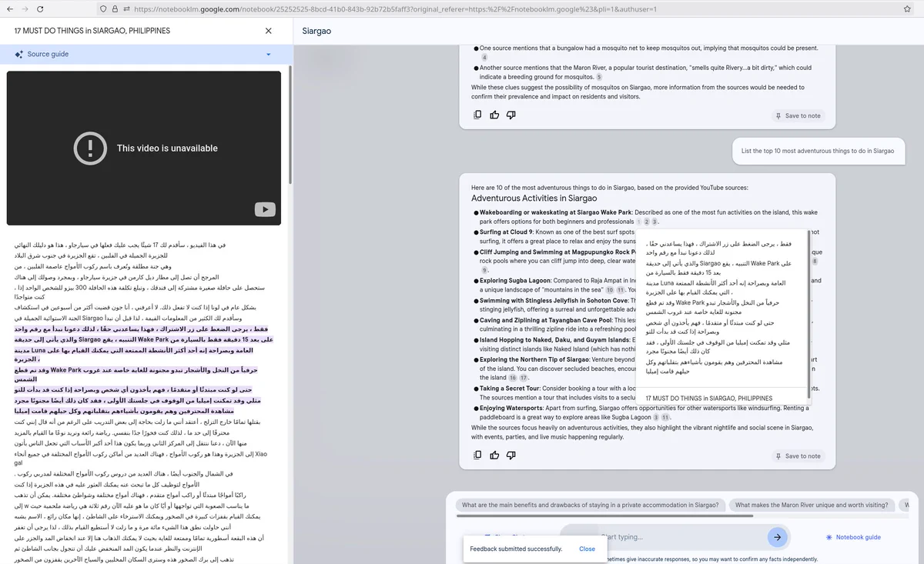Screen dimensions: 924x564
Task: Click the 17 MUST DO THINGS source title
Action: 92,31
